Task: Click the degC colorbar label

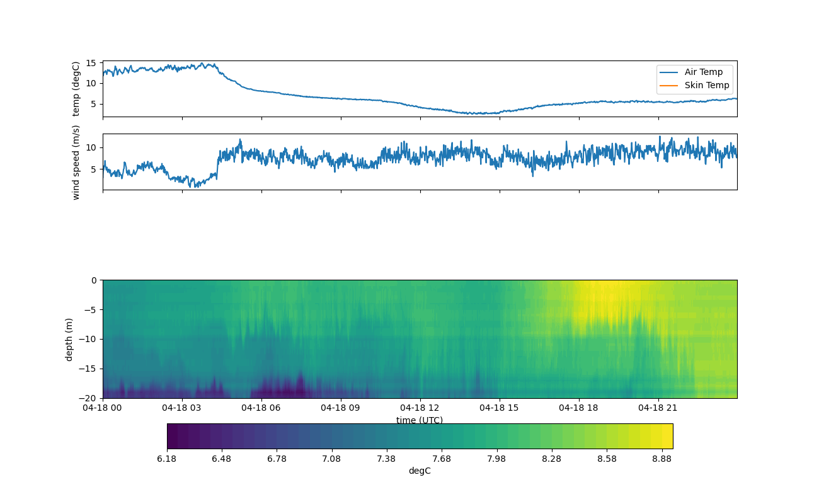Action: click(420, 471)
